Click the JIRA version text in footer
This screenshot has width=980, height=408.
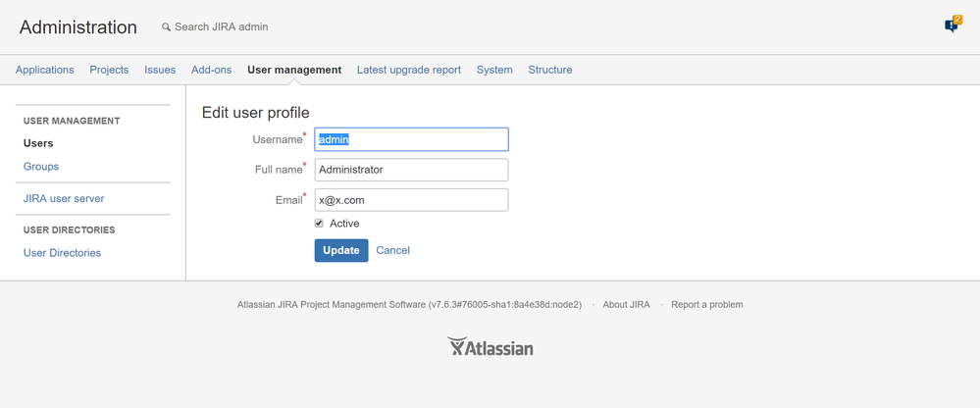(409, 305)
